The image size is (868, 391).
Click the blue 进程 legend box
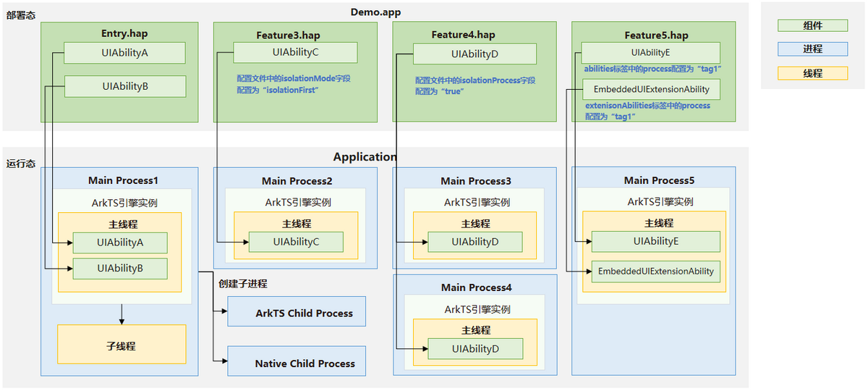812,49
